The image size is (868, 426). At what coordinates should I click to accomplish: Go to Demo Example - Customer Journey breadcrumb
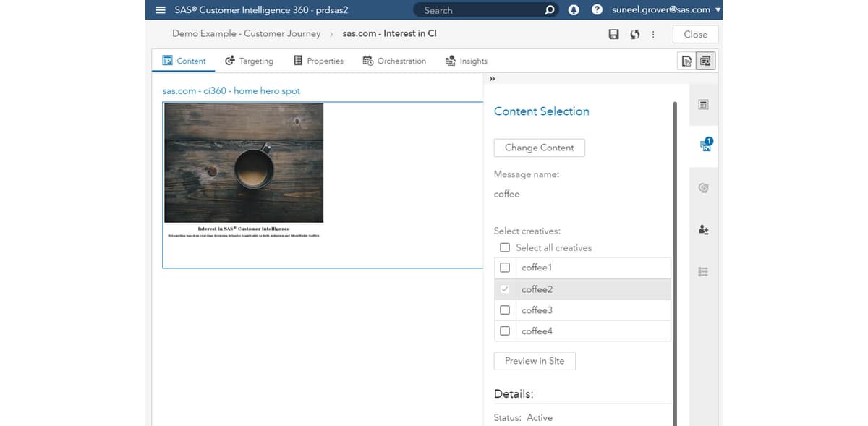(x=246, y=33)
